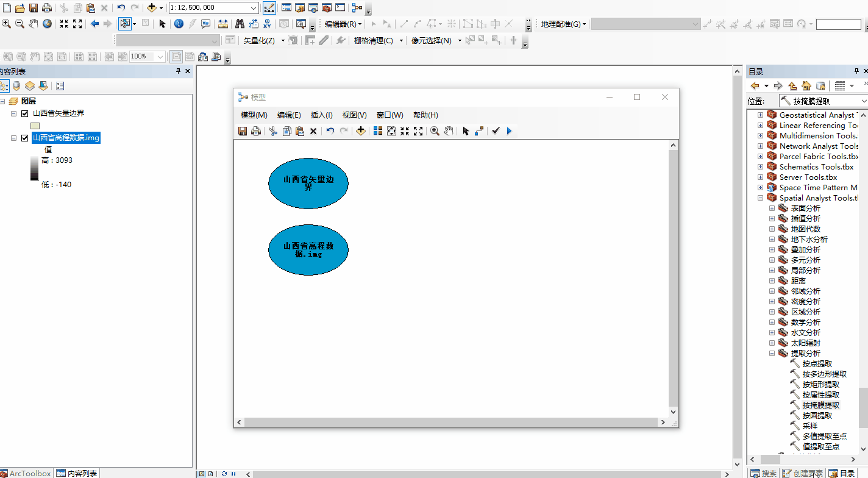
Task: Expand 表面分析 in the catalog tree
Action: (772, 208)
